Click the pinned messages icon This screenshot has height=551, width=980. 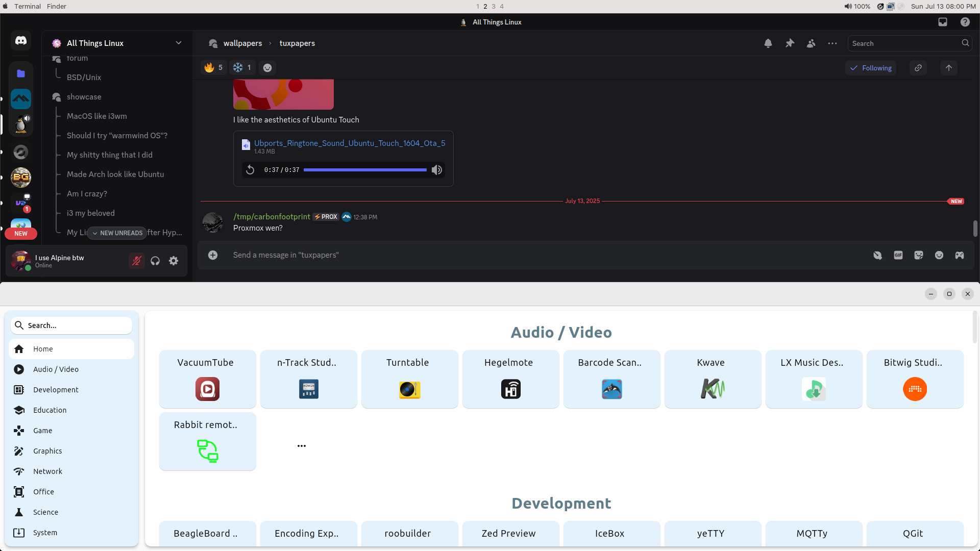[x=790, y=43]
